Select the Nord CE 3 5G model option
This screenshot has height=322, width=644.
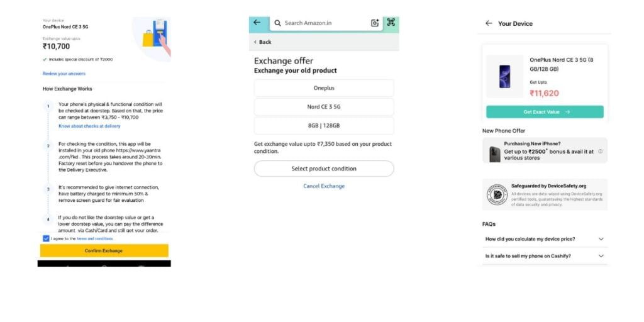point(324,107)
